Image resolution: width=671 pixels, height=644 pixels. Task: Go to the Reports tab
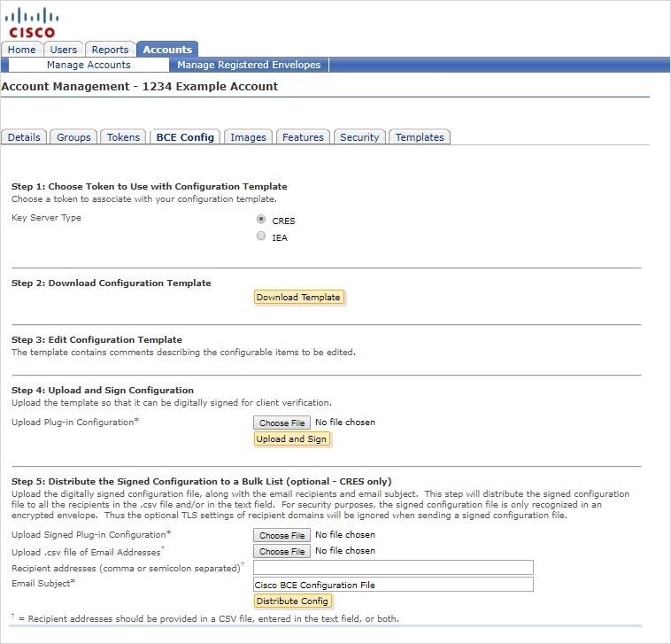coord(111,50)
